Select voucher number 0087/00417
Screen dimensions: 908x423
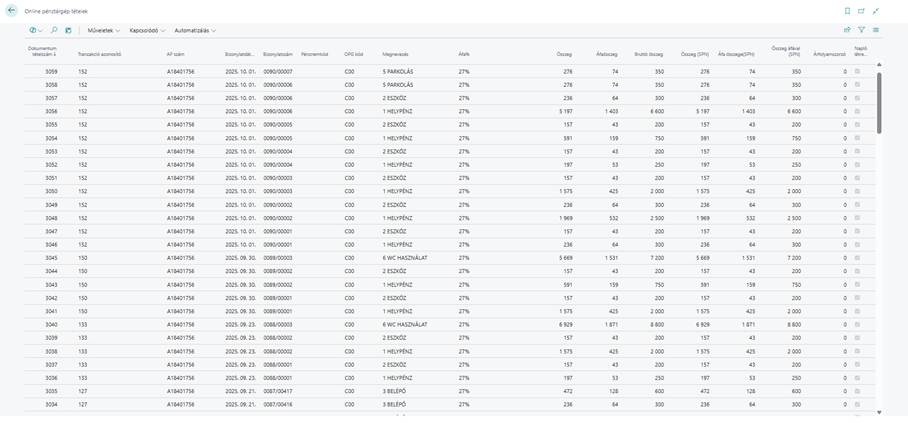pos(278,391)
